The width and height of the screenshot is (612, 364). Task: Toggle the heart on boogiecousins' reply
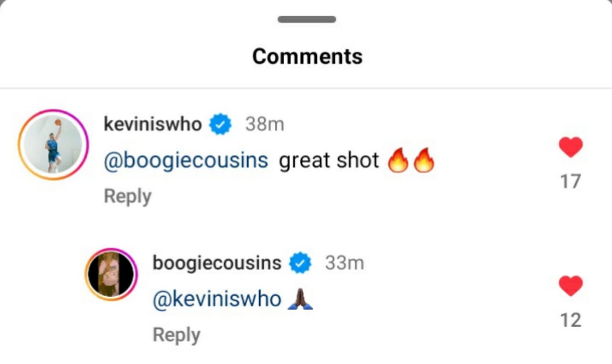[x=570, y=286]
